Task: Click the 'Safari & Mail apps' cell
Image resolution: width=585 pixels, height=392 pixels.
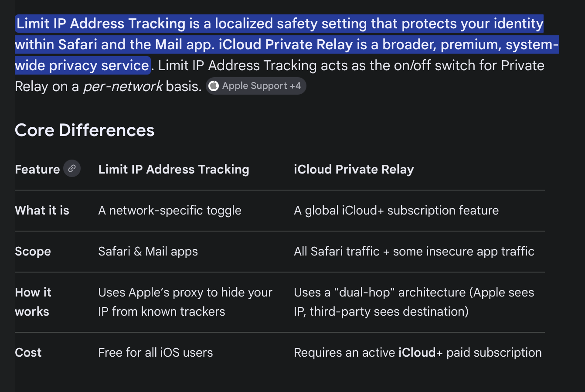Action: (148, 252)
